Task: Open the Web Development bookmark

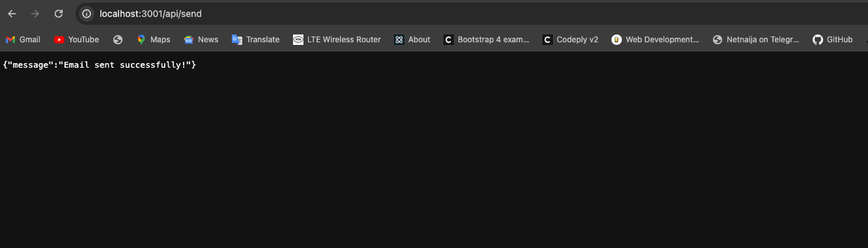Action: click(655, 40)
